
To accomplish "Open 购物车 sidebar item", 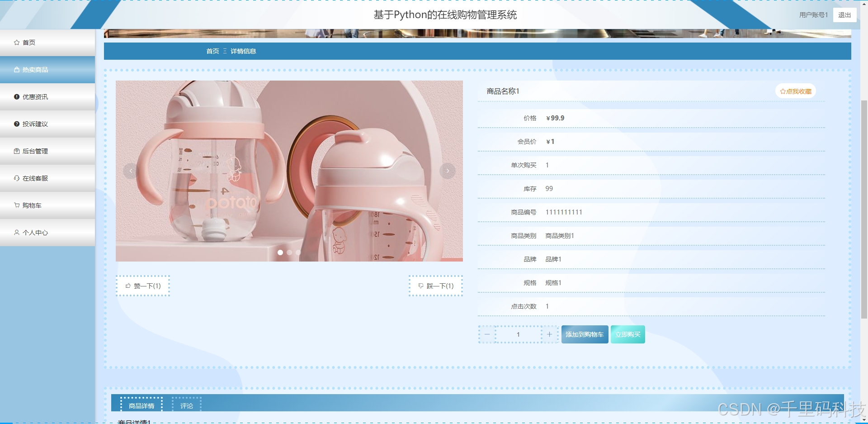I will pyautogui.click(x=47, y=205).
